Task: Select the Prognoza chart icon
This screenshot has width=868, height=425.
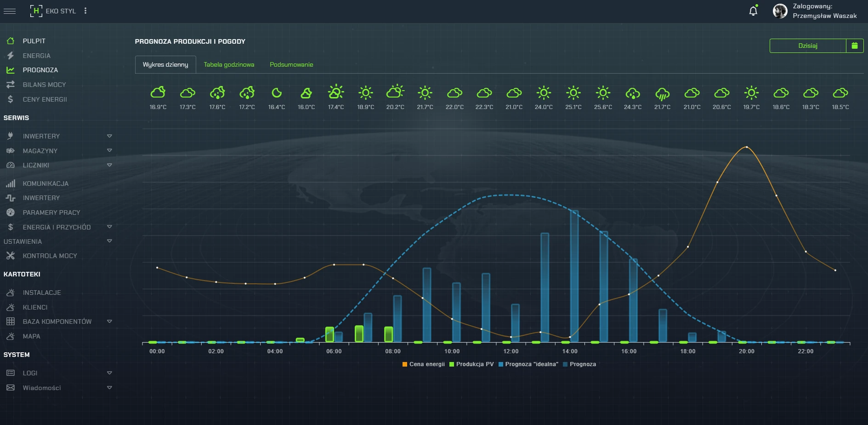Action: click(x=11, y=70)
